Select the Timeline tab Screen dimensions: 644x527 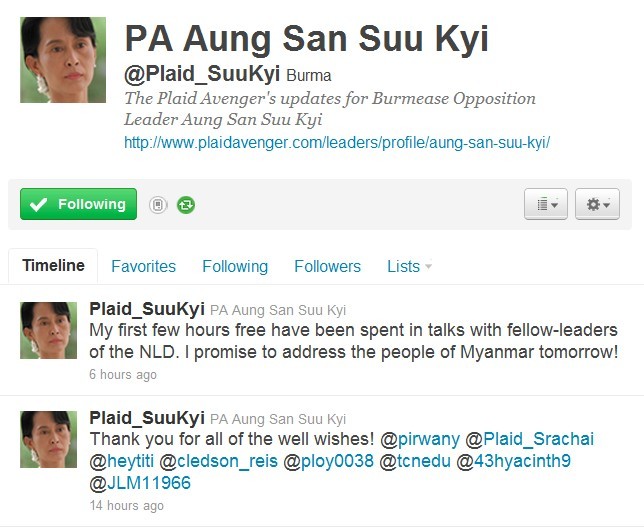click(x=53, y=266)
